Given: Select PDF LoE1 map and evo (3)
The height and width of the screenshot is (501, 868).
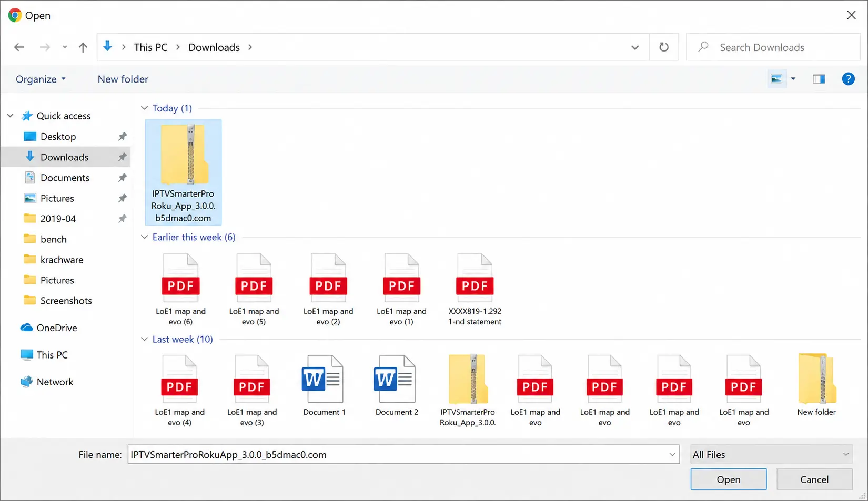Looking at the screenshot, I should (252, 391).
